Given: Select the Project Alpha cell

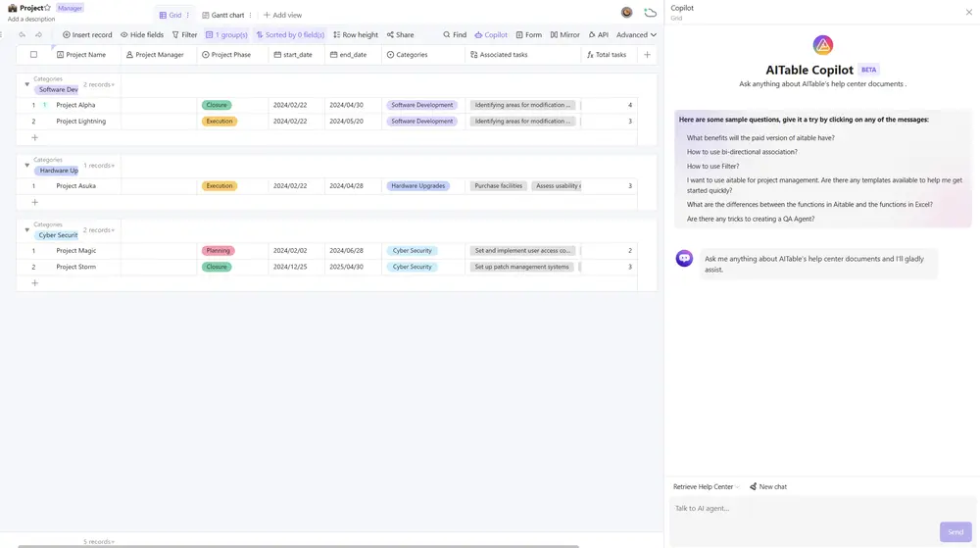Looking at the screenshot, I should point(86,105).
